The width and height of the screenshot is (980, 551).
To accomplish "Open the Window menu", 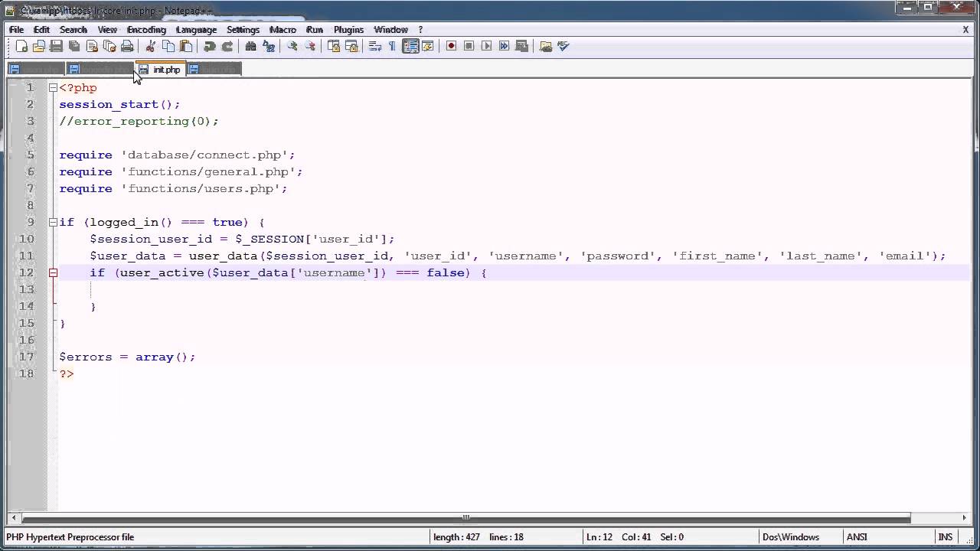I will [390, 30].
